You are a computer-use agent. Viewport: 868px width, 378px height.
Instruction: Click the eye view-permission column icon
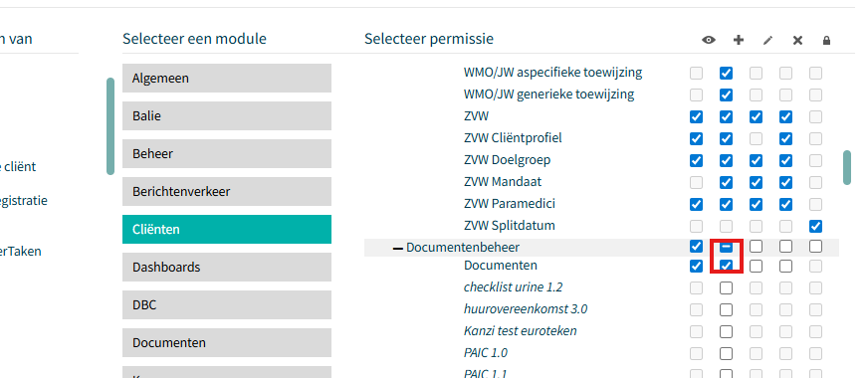coord(708,40)
